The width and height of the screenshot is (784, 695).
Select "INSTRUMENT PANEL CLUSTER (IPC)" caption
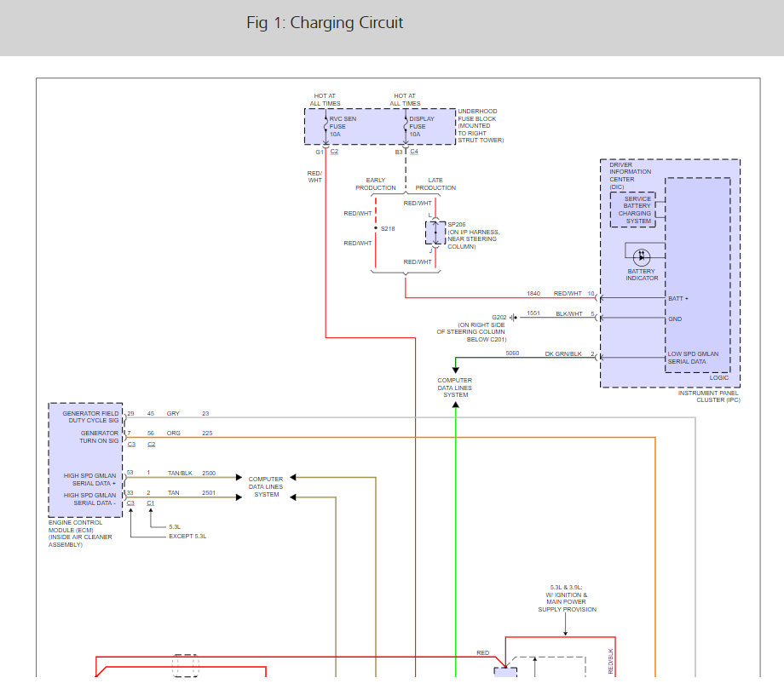coord(708,397)
